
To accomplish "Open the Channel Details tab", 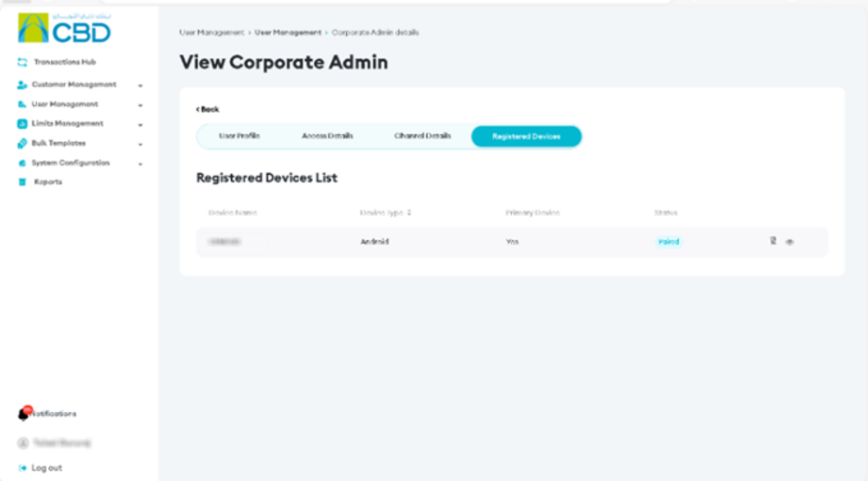I will tap(423, 136).
